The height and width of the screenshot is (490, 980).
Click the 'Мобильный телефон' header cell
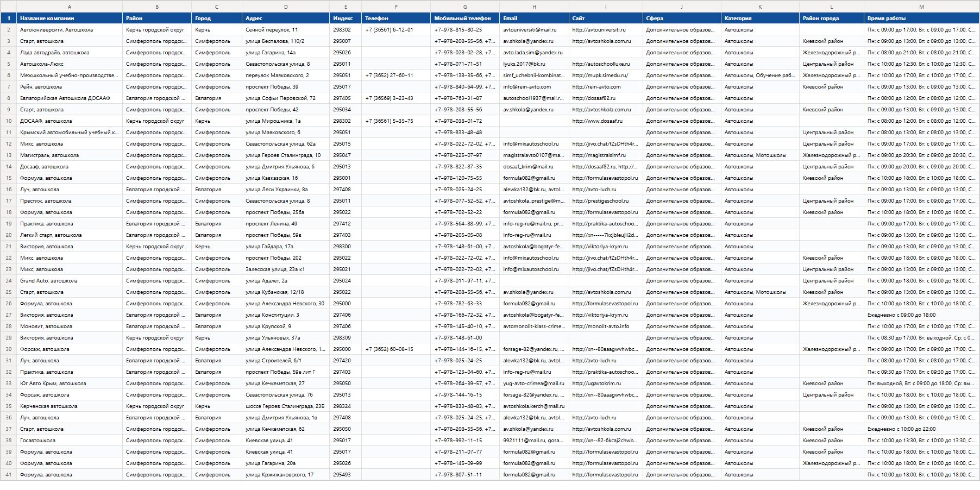click(x=465, y=18)
